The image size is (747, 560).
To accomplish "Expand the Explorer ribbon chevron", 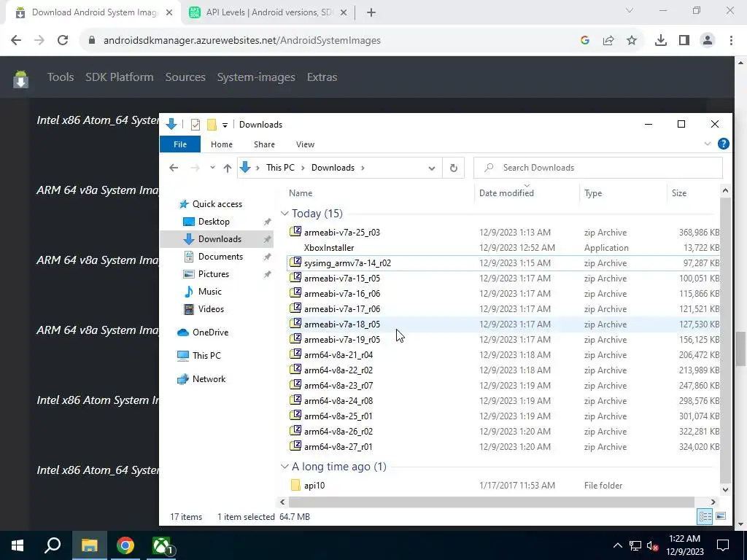I will [708, 144].
